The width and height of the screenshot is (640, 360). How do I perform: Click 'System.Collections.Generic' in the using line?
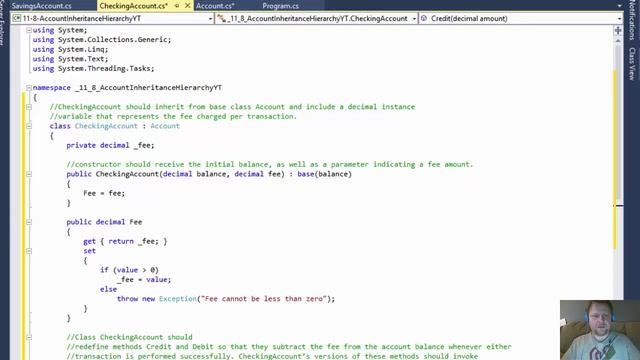tap(113, 40)
